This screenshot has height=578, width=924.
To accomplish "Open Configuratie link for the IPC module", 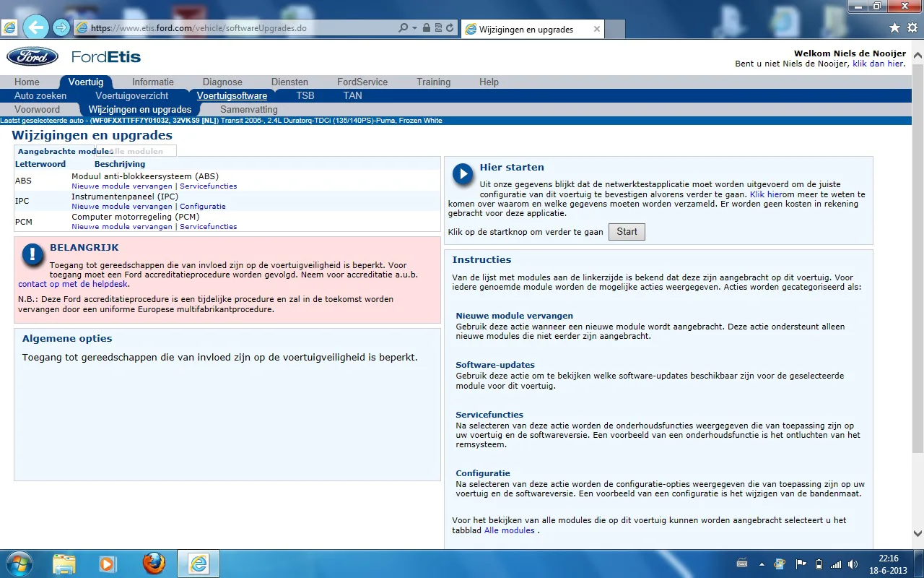I will [202, 206].
